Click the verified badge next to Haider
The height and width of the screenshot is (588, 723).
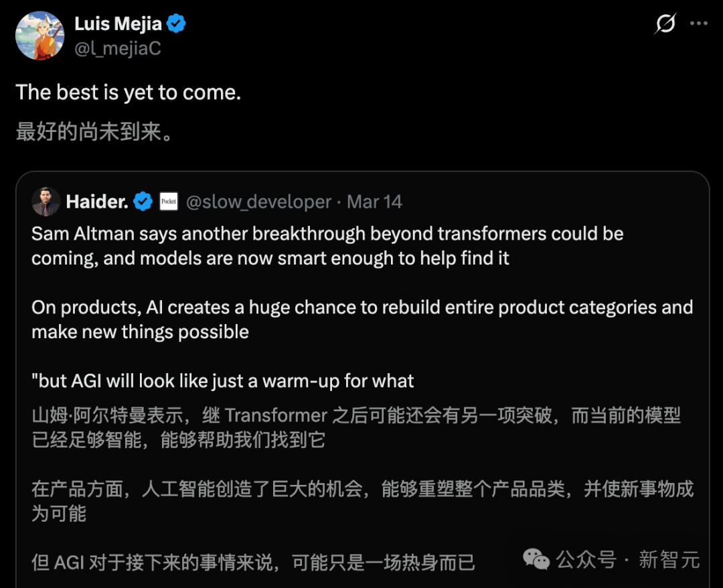point(143,200)
